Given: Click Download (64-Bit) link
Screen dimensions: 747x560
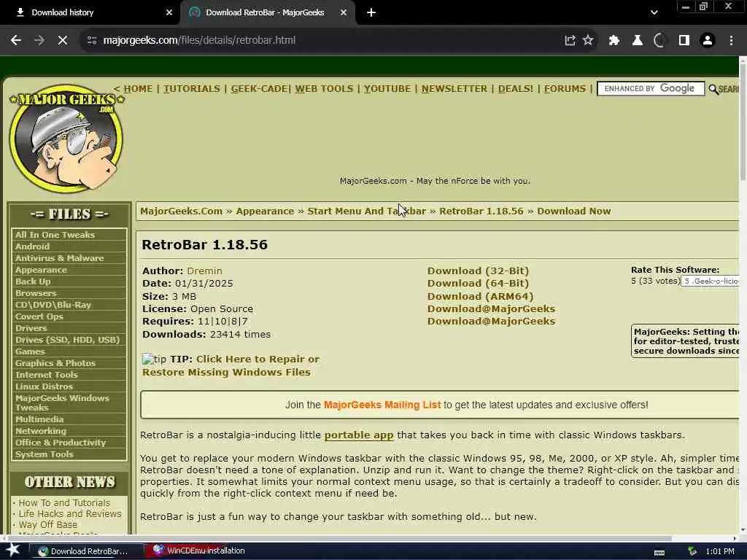Looking at the screenshot, I should pos(478,284).
